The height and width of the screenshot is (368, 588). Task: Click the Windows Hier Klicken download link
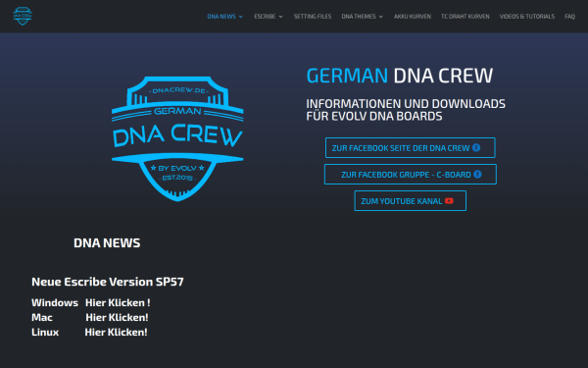(x=118, y=302)
